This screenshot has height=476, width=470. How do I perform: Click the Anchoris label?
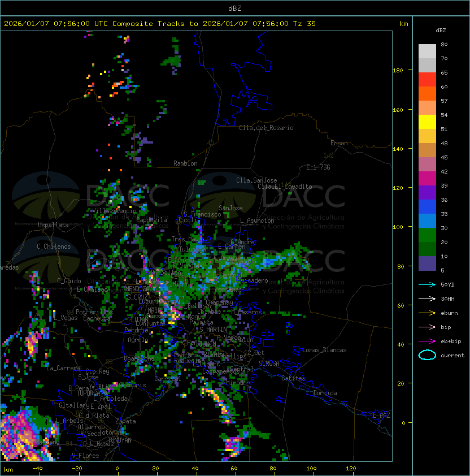click(132, 385)
